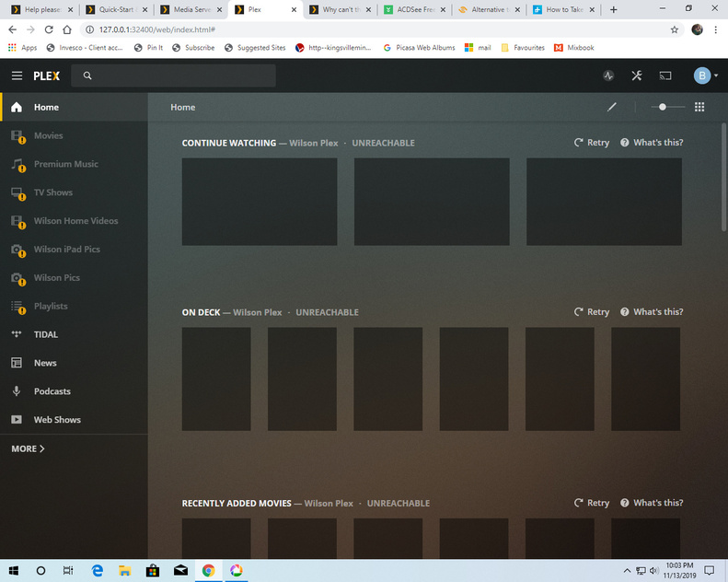Click the address bar URL

pyautogui.click(x=156, y=29)
